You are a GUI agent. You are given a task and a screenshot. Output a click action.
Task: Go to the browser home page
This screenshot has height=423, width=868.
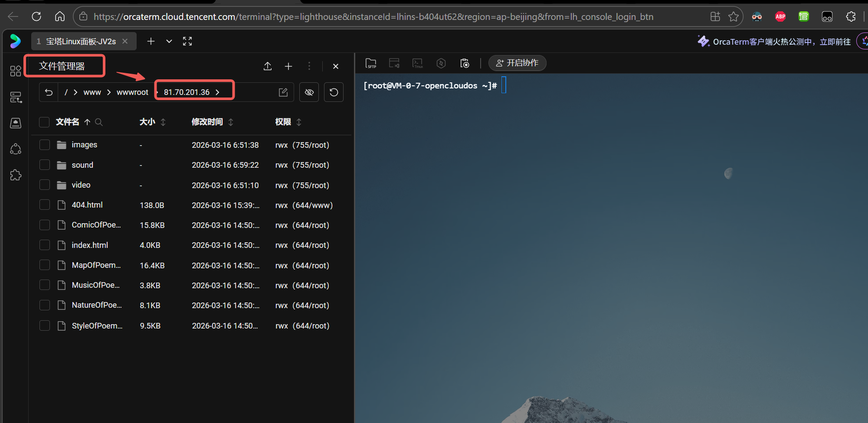(x=60, y=16)
